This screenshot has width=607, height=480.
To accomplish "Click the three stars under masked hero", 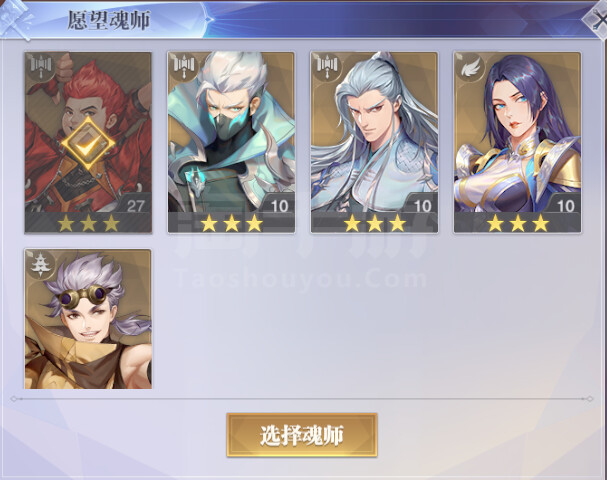I will click(x=231, y=223).
